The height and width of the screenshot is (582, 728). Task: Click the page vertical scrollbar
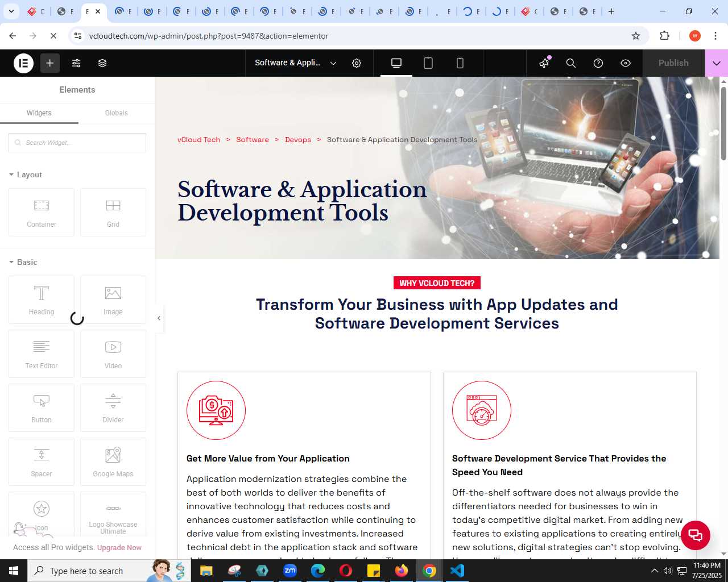(x=723, y=123)
